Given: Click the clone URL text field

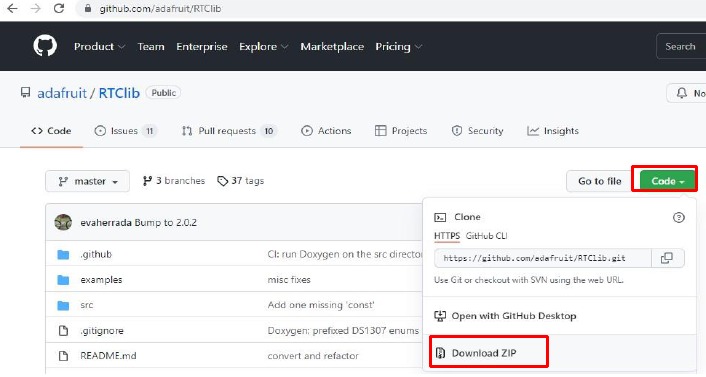Looking at the screenshot, I should [x=543, y=258].
